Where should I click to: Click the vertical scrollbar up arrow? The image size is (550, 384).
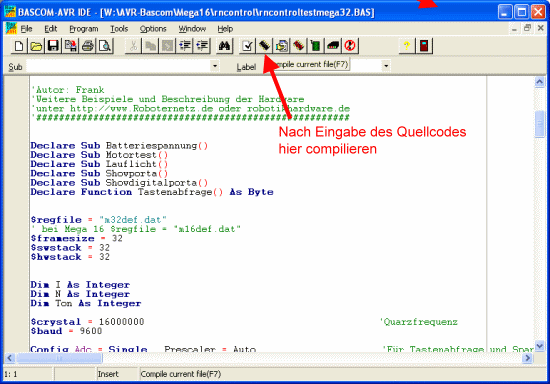[539, 82]
